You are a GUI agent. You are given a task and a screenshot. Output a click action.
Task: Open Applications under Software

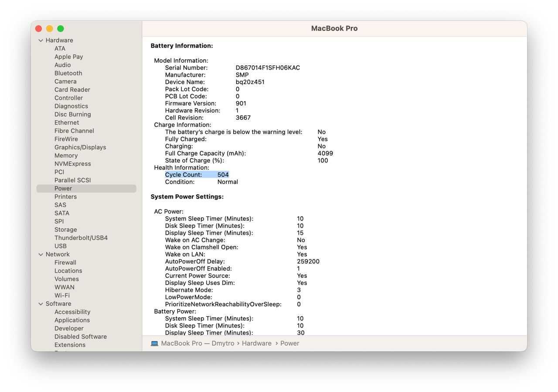[72, 320]
